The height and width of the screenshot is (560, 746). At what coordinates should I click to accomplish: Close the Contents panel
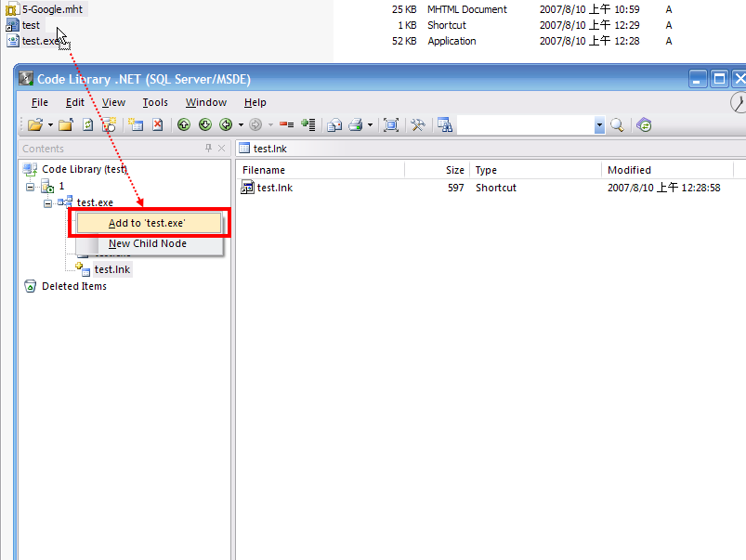[221, 148]
